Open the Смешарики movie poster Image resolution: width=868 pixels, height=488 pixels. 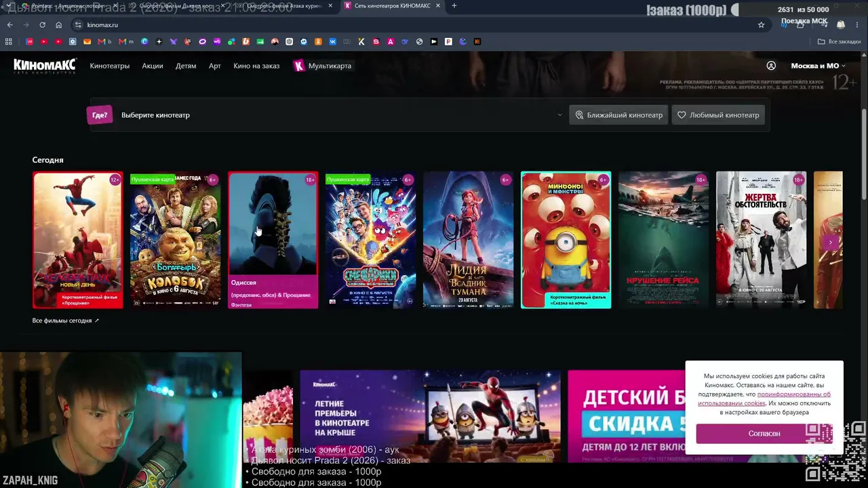point(371,240)
